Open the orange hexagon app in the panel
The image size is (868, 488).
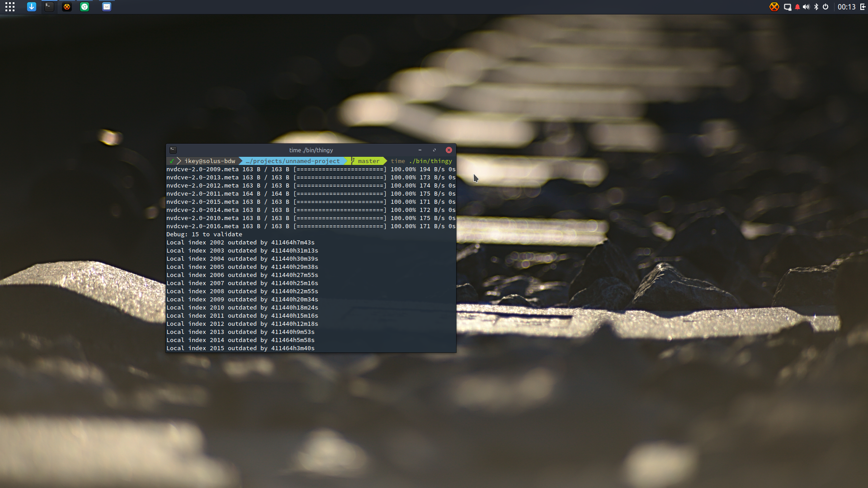(x=67, y=7)
